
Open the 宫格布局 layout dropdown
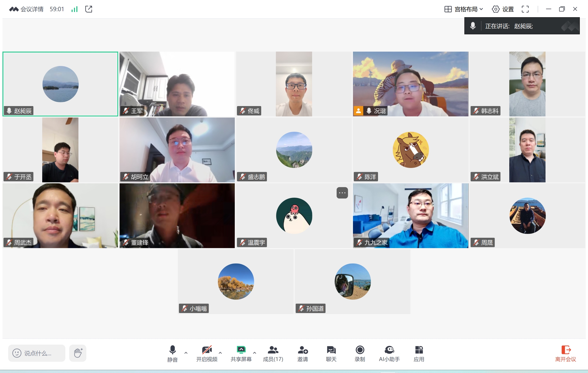464,9
